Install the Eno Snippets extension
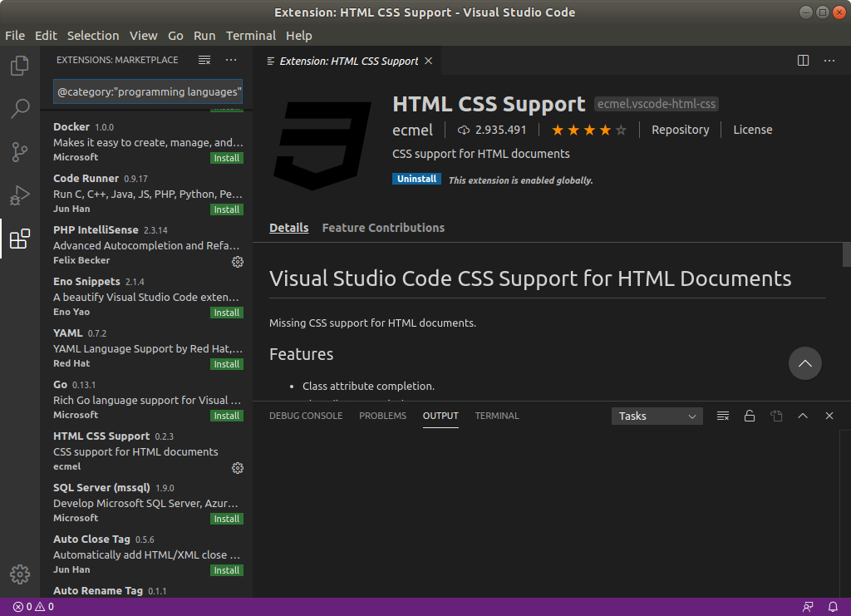This screenshot has height=616, width=851. pyautogui.click(x=227, y=313)
